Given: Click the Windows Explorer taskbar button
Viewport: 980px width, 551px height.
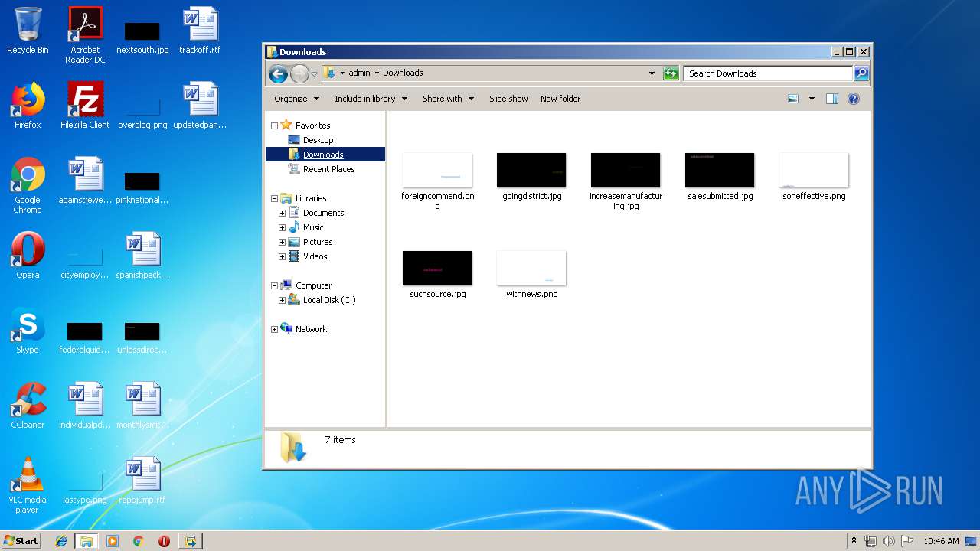Looking at the screenshot, I should tap(87, 541).
